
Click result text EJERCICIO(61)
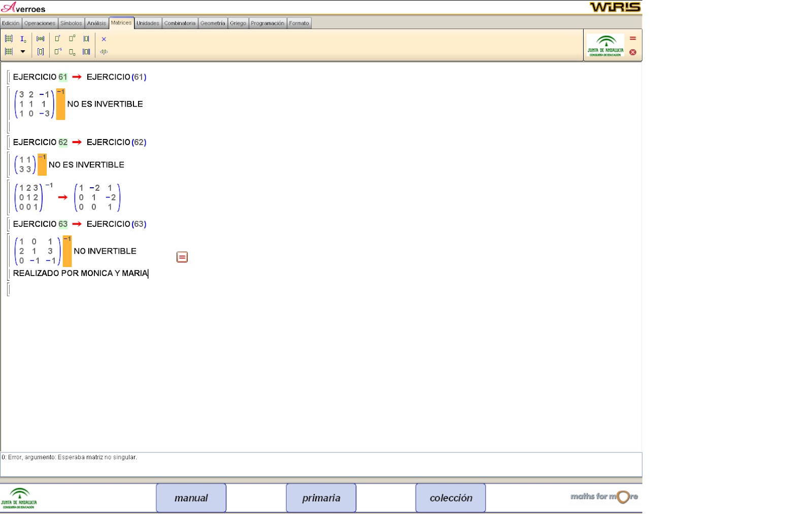click(x=116, y=77)
